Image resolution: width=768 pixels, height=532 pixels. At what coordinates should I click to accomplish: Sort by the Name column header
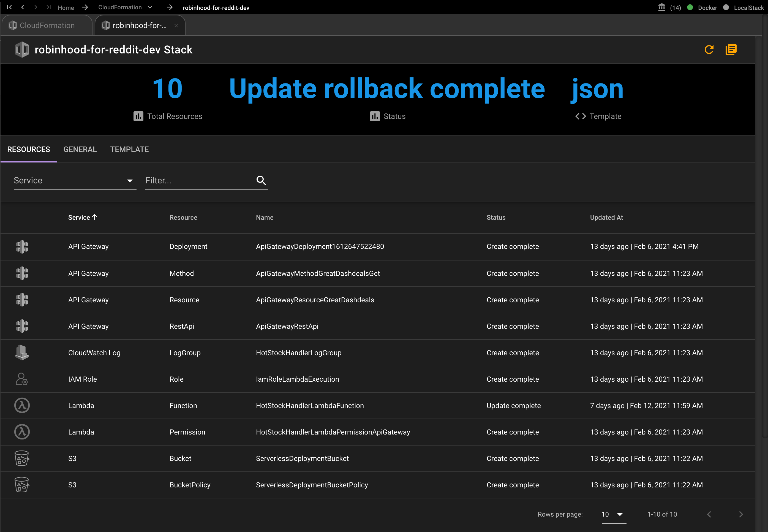click(x=265, y=217)
